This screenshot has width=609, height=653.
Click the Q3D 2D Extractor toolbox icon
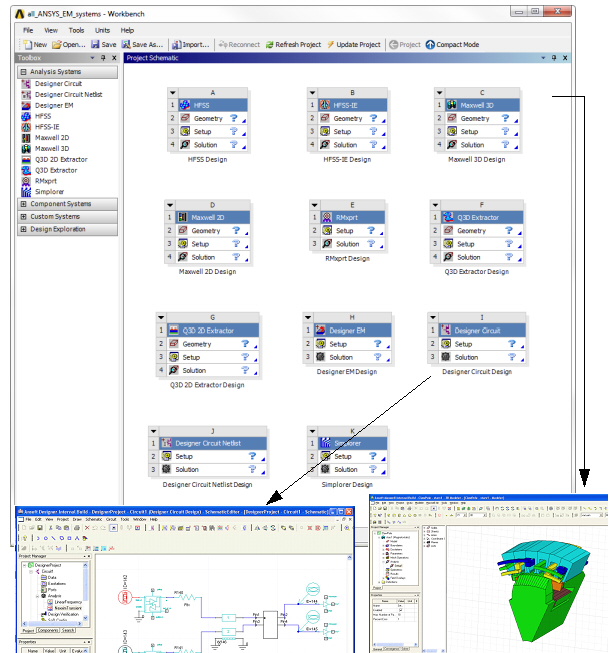pyautogui.click(x=26, y=160)
